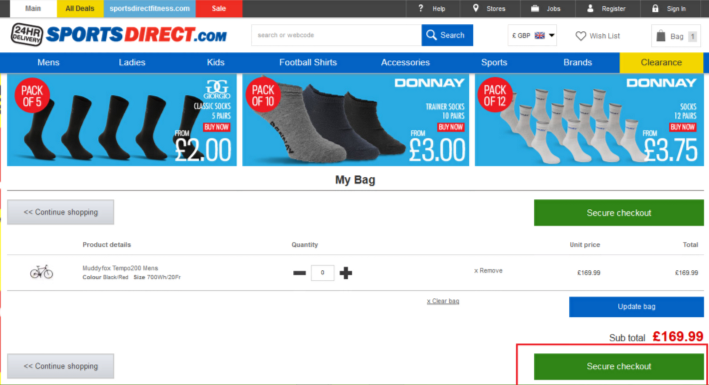The height and width of the screenshot is (385, 709).
Task: Click the quantity input box
Action: click(x=322, y=273)
